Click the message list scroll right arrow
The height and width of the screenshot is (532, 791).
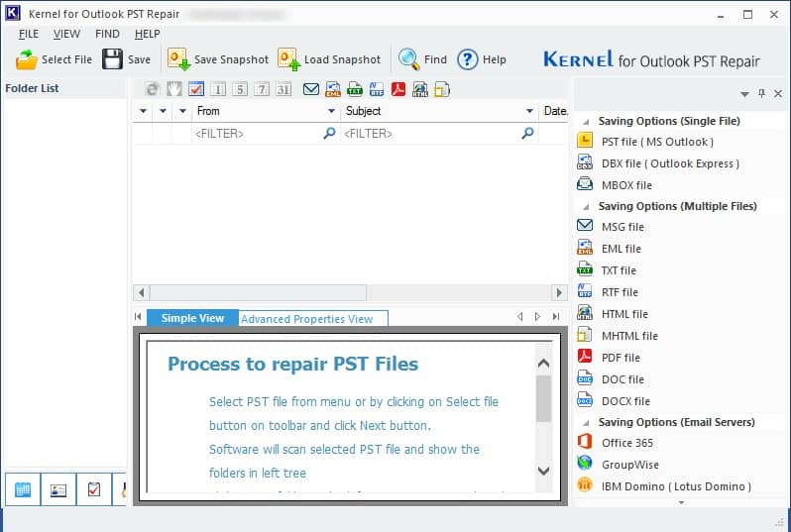pos(559,292)
